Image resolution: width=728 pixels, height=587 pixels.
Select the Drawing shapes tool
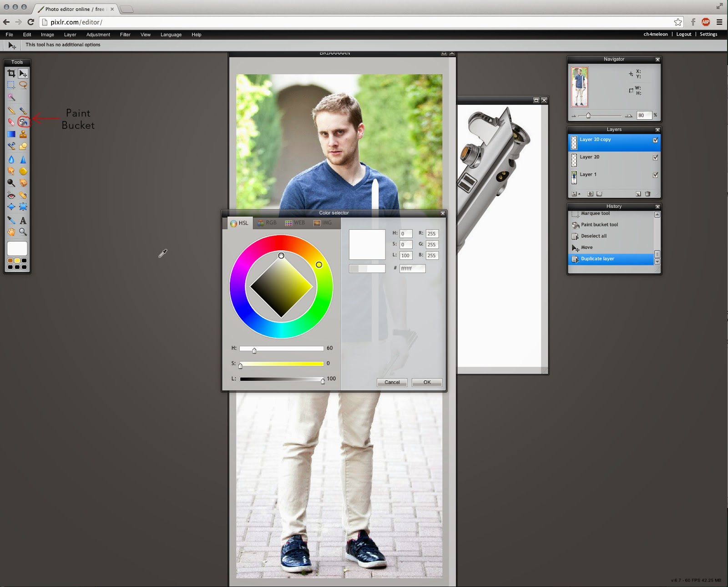23,146
